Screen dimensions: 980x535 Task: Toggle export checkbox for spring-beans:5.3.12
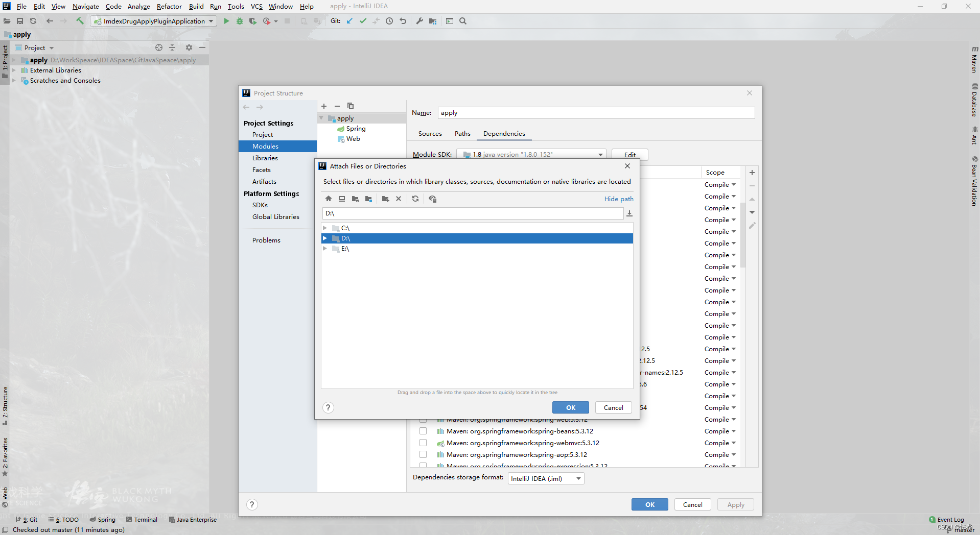point(423,431)
